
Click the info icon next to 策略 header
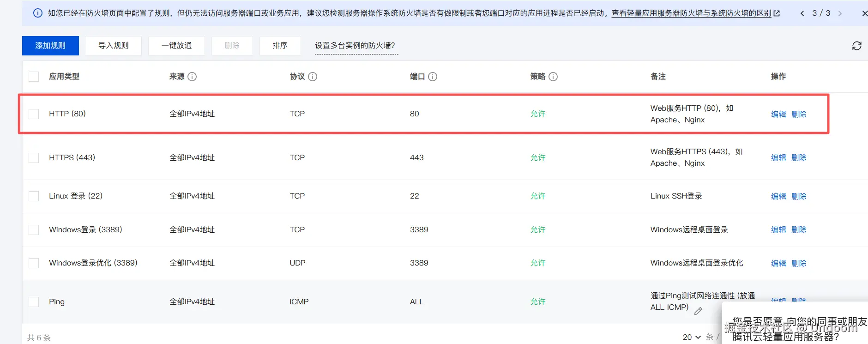[x=553, y=77]
